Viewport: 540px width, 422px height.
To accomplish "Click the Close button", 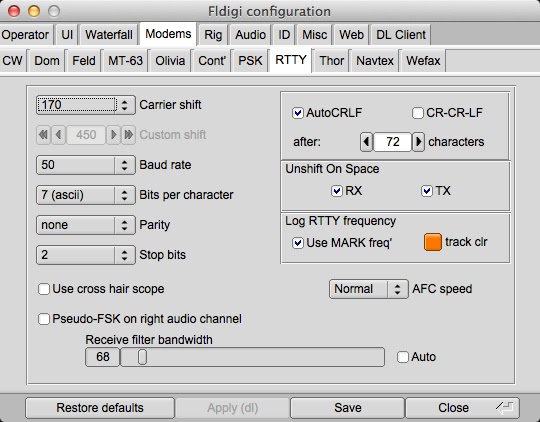I will click(463, 408).
